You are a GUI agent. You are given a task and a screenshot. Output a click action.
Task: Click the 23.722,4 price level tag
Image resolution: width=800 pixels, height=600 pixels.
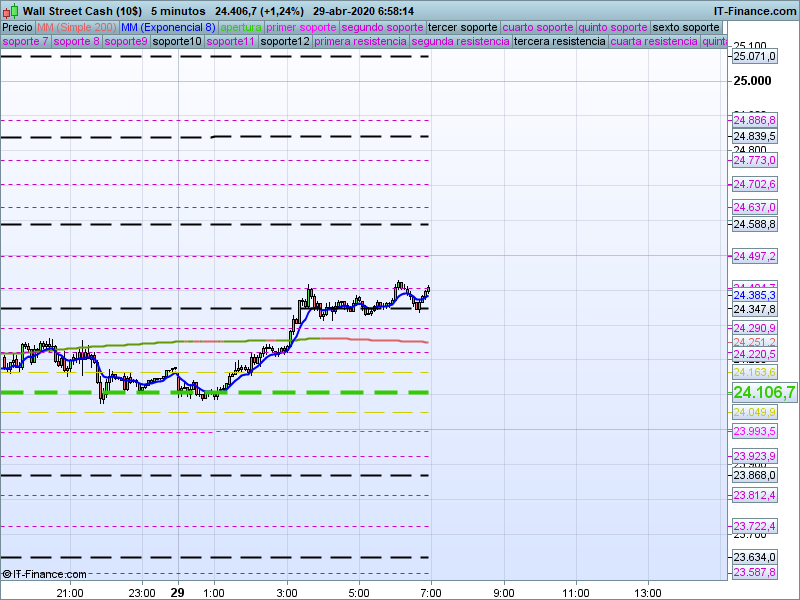coord(755,526)
